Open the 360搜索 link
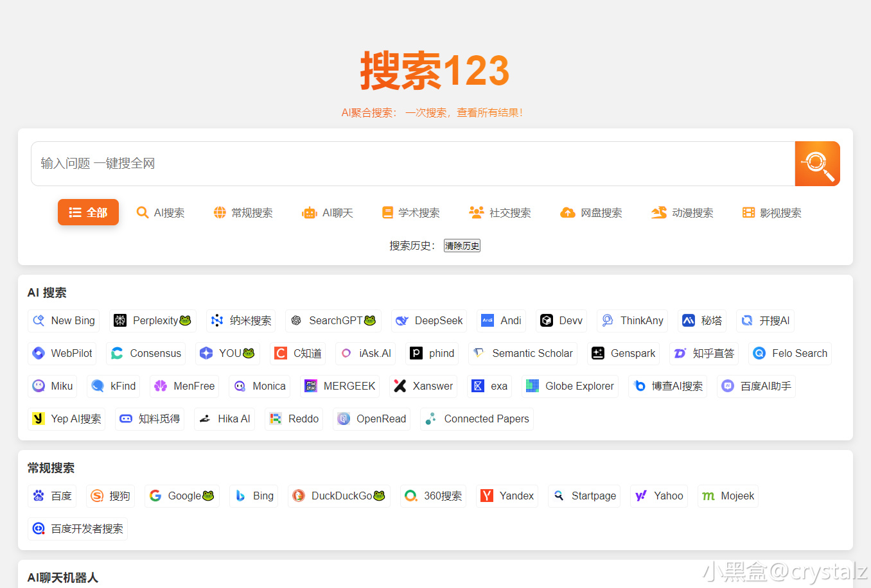This screenshot has width=871, height=588. (434, 496)
